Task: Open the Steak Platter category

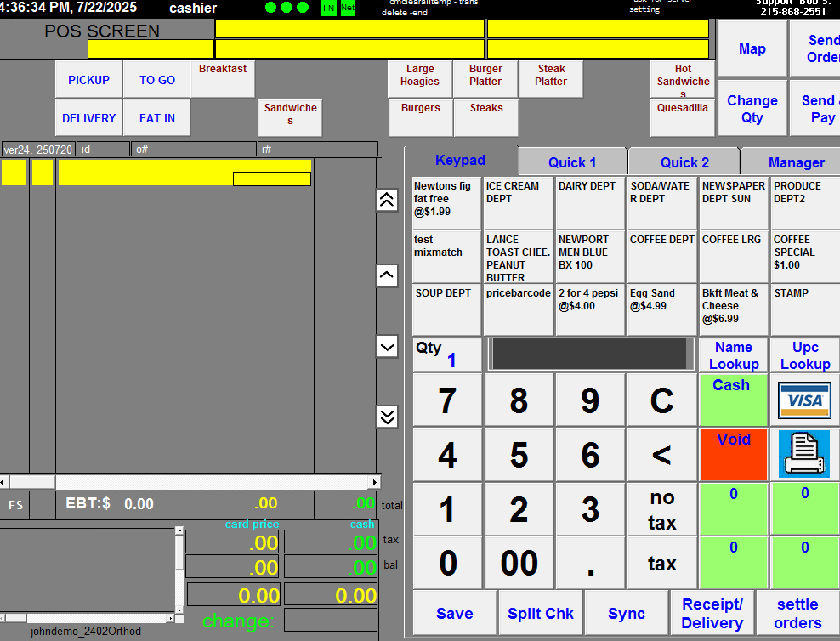Action: tap(551, 79)
